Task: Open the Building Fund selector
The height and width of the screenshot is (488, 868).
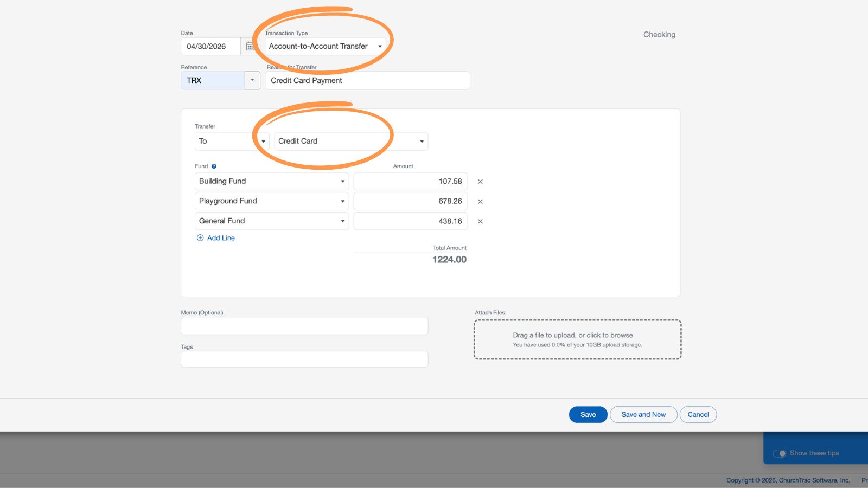Action: [x=271, y=182]
